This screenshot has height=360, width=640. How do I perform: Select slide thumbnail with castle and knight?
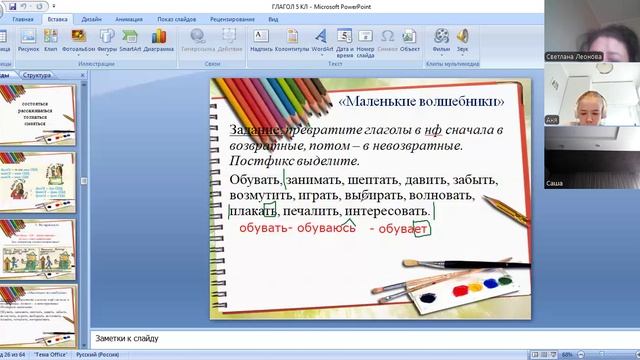click(x=38, y=182)
